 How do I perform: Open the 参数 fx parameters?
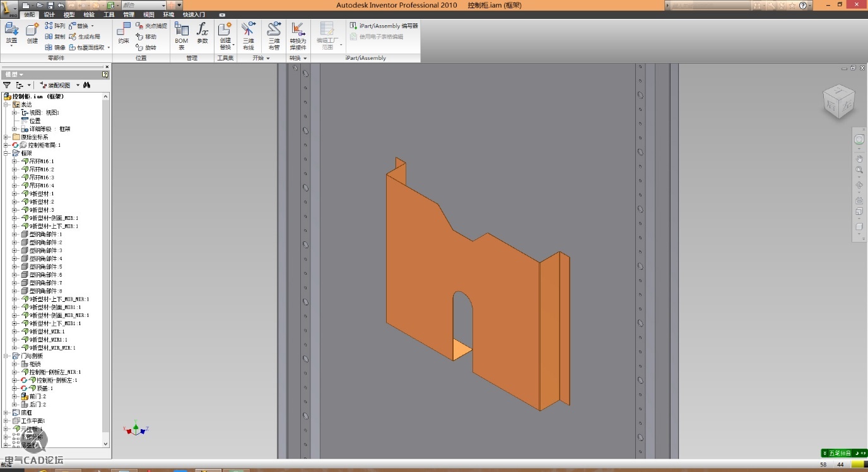point(202,33)
